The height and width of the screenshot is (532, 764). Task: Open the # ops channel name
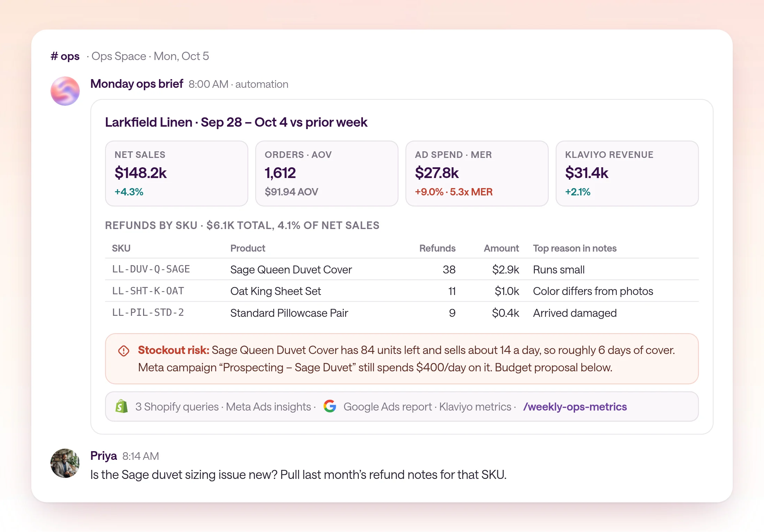(x=65, y=56)
